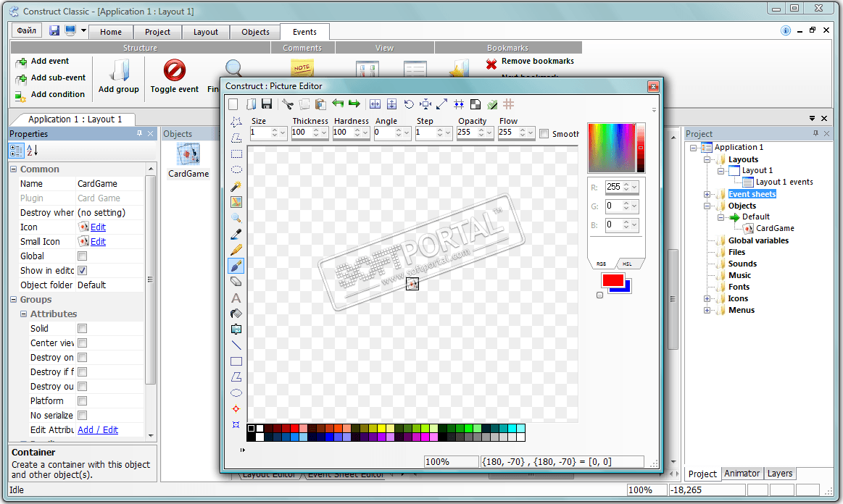
Task: Collapse the Attributes group
Action: point(24,314)
